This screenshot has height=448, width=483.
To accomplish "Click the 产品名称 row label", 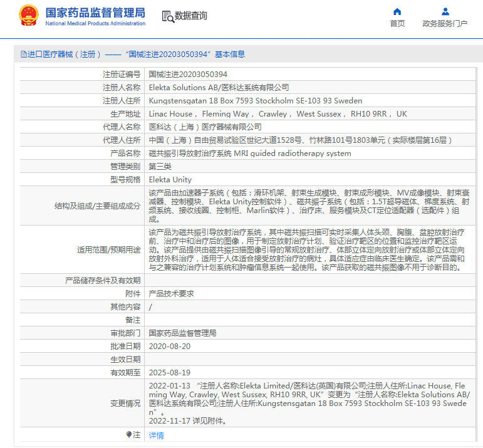I will point(125,154).
